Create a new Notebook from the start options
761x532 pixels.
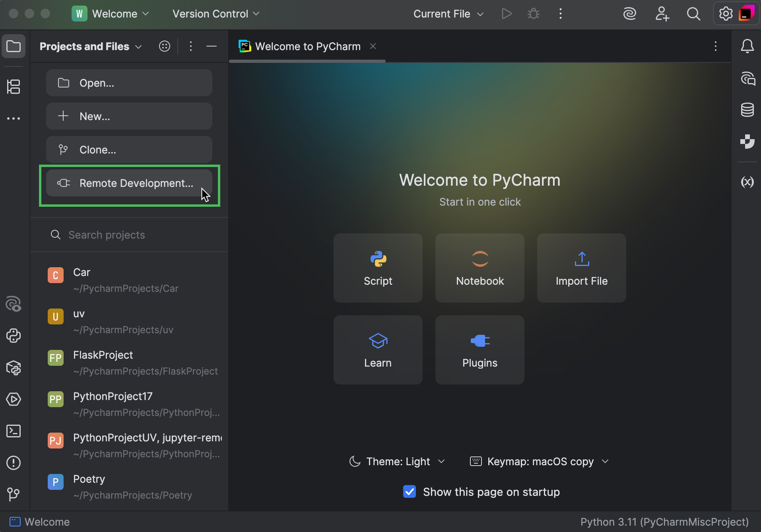[x=480, y=268]
